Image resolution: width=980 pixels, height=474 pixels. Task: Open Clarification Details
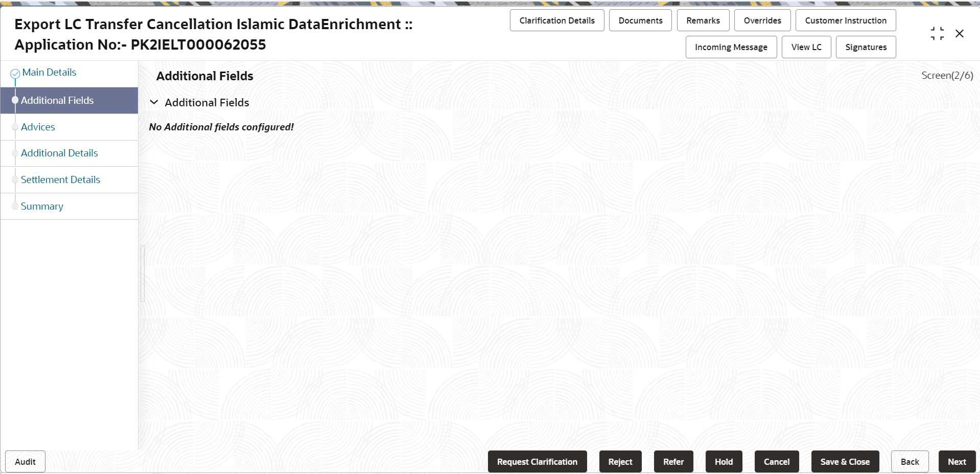557,20
